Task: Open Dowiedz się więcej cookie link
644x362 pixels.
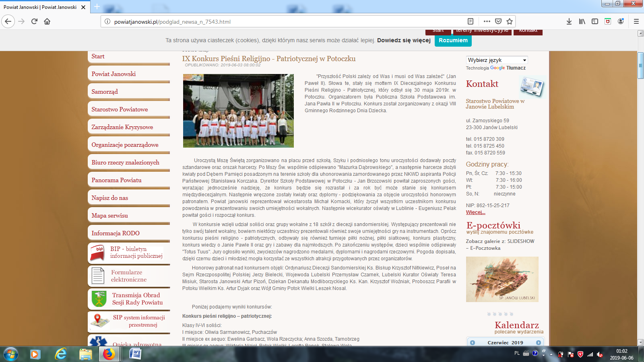Action: point(404,40)
